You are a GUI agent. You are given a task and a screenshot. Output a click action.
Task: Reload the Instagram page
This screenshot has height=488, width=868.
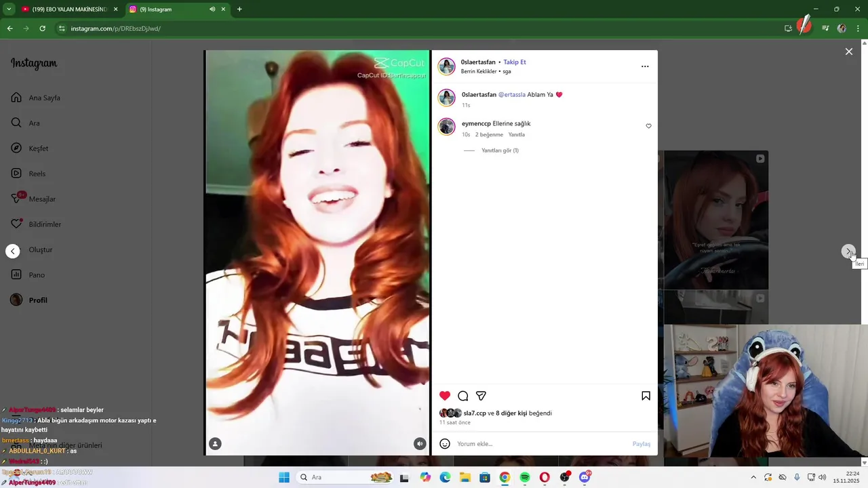click(x=42, y=28)
